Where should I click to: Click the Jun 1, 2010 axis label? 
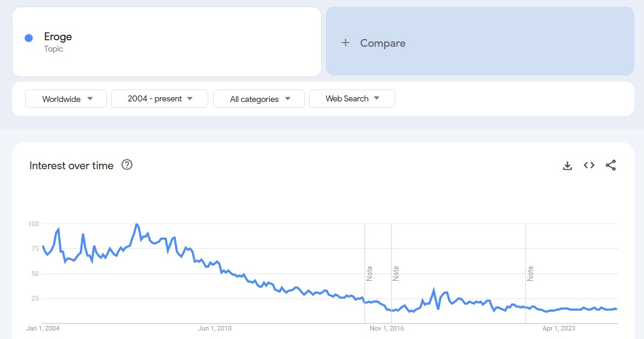pos(215,328)
